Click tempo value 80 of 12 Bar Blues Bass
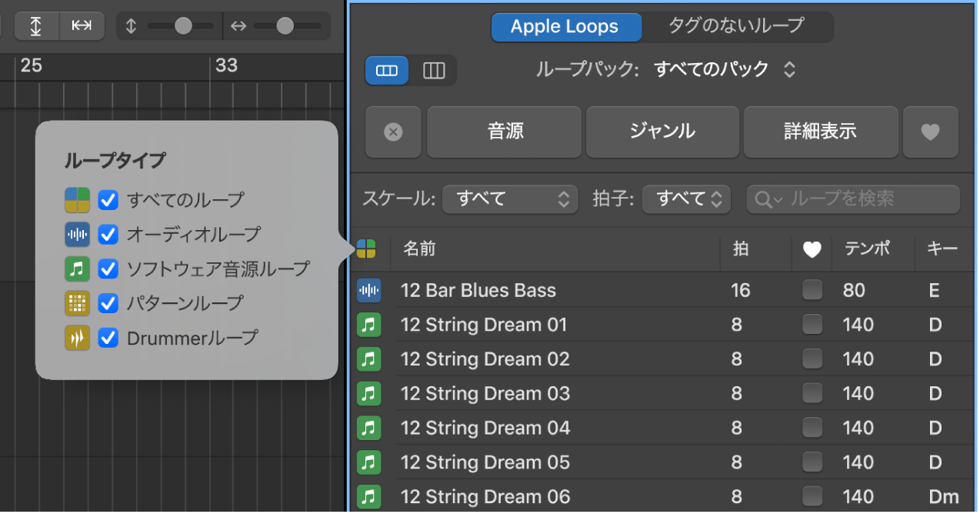 point(854,291)
